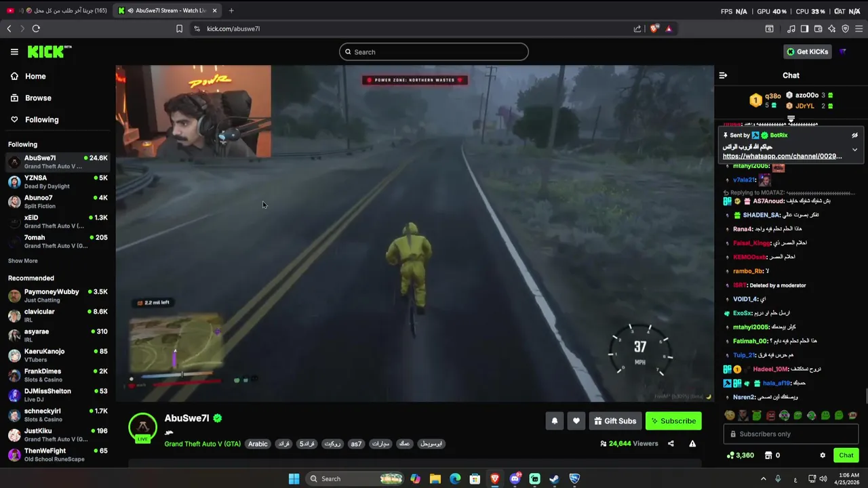Click the Brave Rewards triangle icon

(669, 28)
